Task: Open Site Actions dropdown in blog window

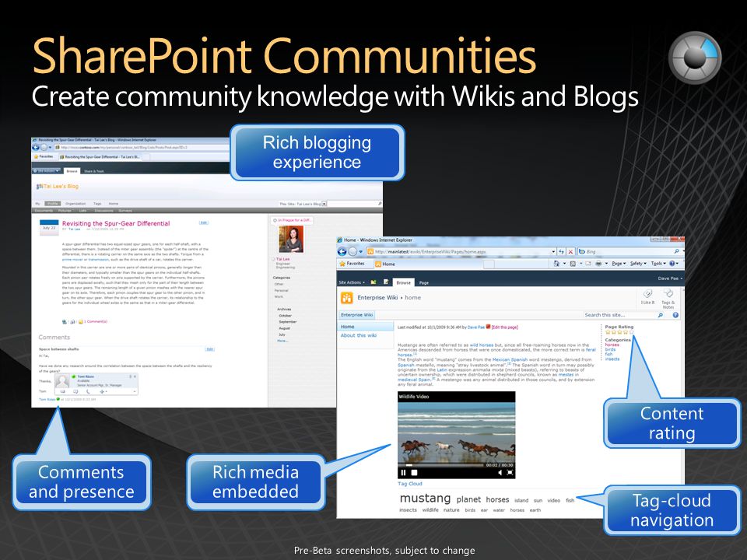Action: point(46,171)
